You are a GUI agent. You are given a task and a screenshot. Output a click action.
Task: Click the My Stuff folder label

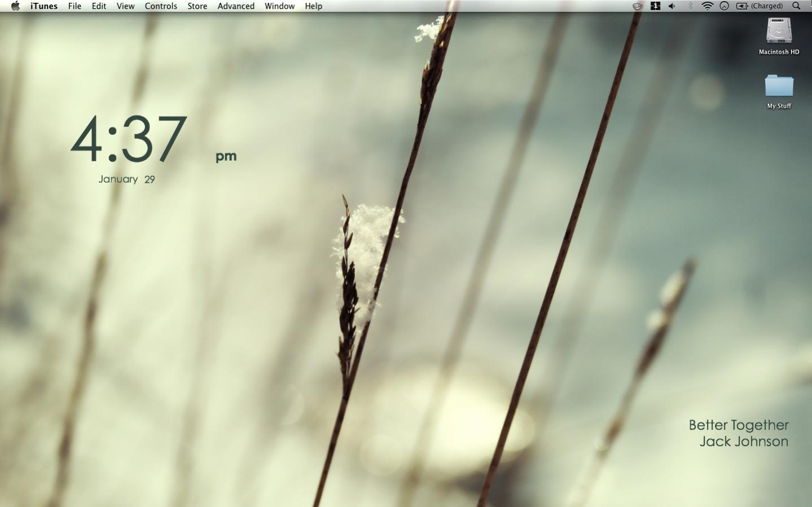click(x=779, y=106)
